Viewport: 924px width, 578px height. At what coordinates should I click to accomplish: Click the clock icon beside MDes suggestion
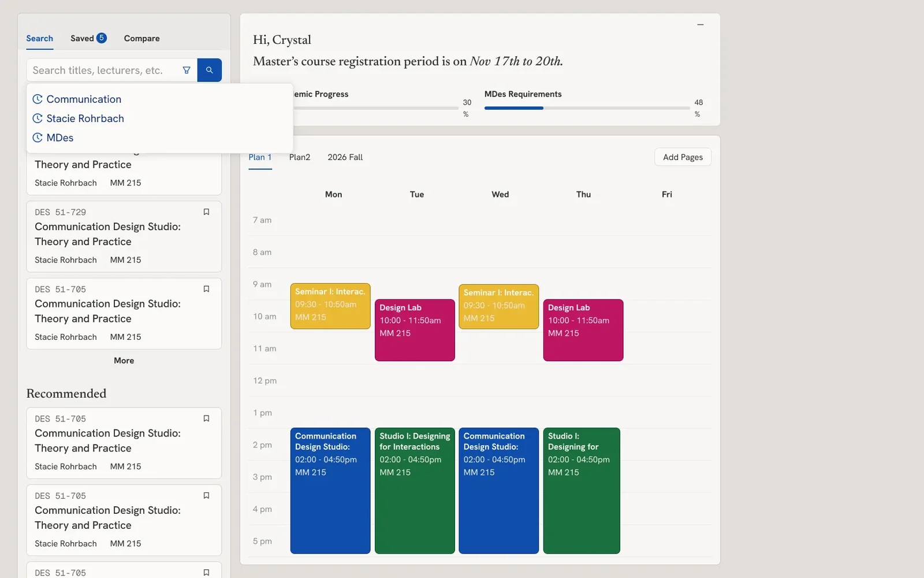[38, 138]
